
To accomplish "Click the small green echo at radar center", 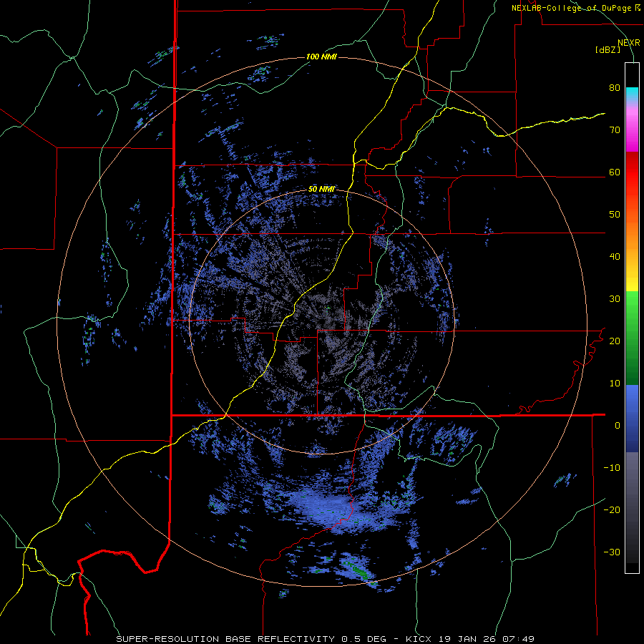I will pos(328,307).
